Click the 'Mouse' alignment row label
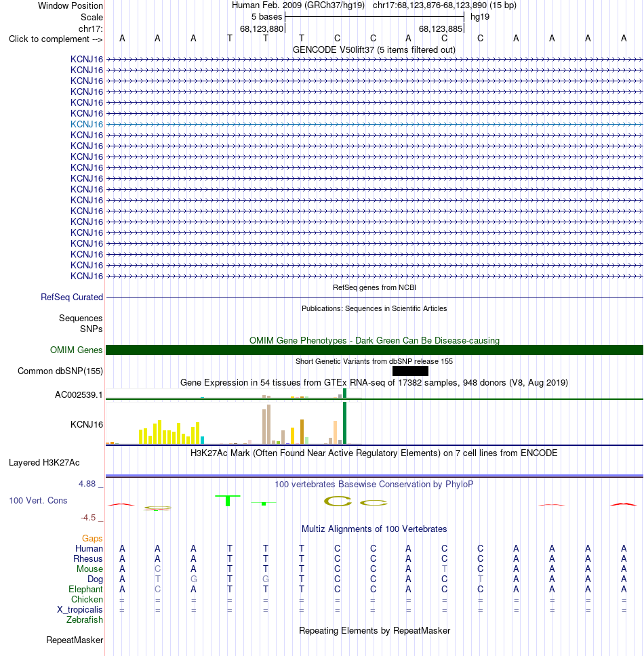Viewport: 644px width, 656px height. [89, 569]
